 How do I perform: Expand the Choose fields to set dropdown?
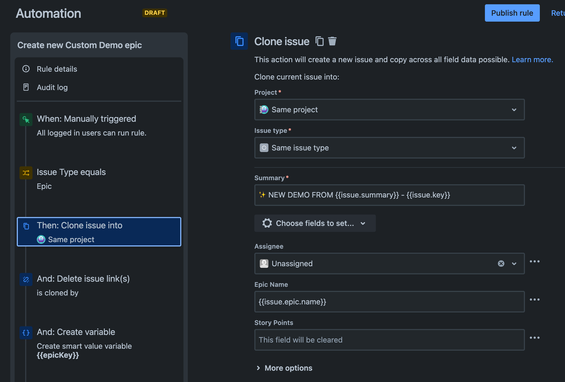(x=315, y=223)
